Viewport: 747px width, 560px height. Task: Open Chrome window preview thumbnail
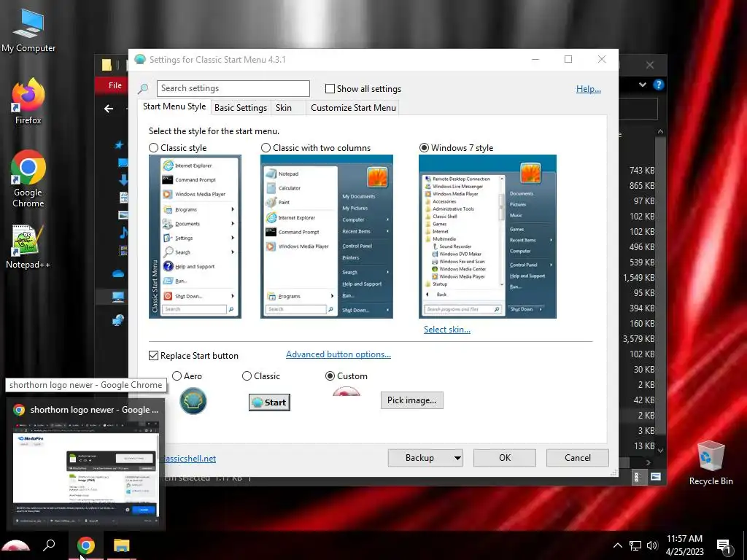click(86, 475)
